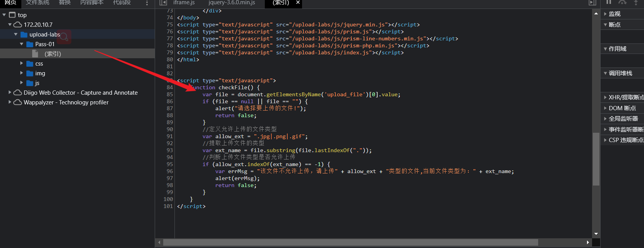Viewport: 644px width, 248px height.
Task: Pause script execution
Action: coord(609,2)
